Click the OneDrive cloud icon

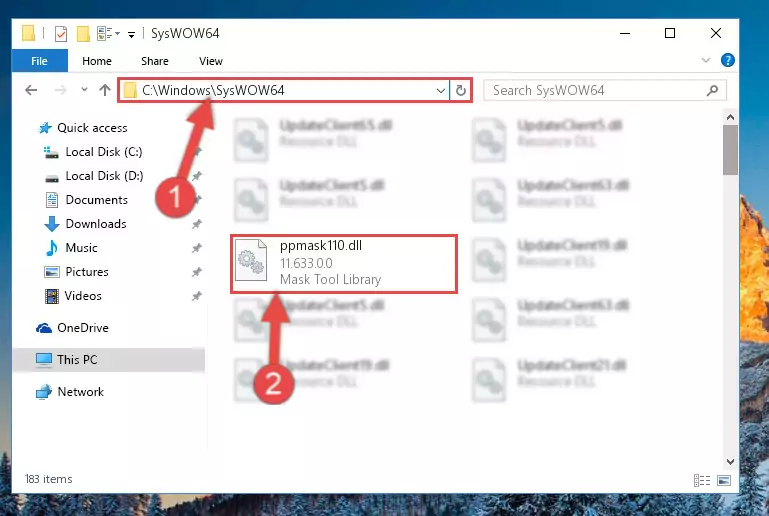(44, 328)
